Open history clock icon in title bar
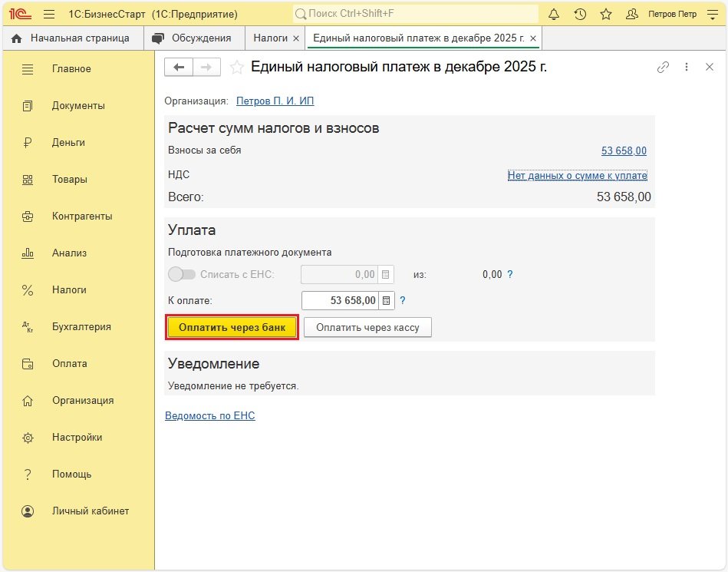 (580, 15)
